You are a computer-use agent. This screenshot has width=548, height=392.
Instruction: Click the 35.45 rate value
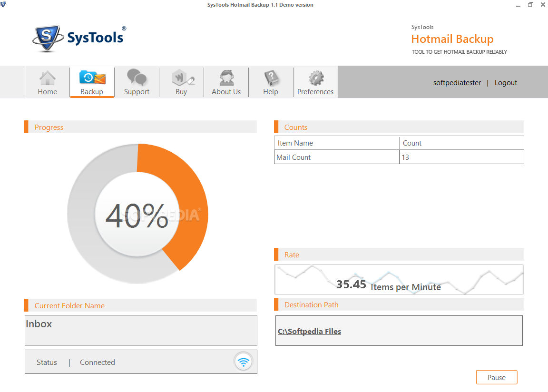pos(351,284)
